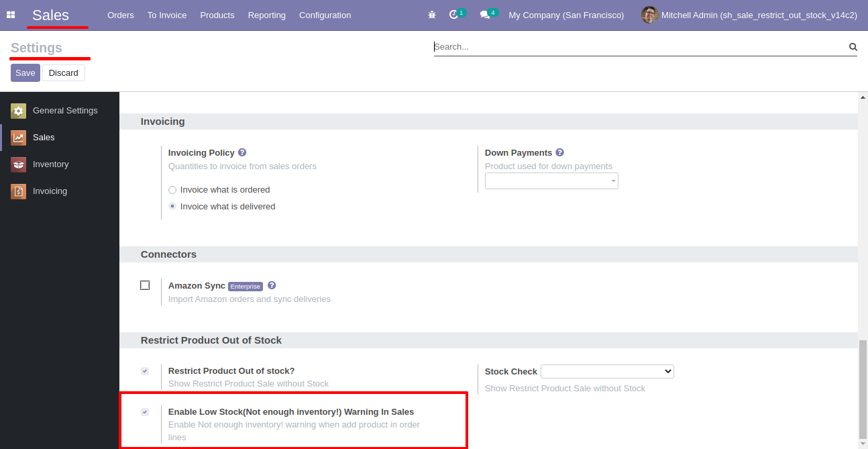The height and width of the screenshot is (449, 868).
Task: Click the Sales chart sidebar icon
Action: pyautogui.click(x=18, y=138)
